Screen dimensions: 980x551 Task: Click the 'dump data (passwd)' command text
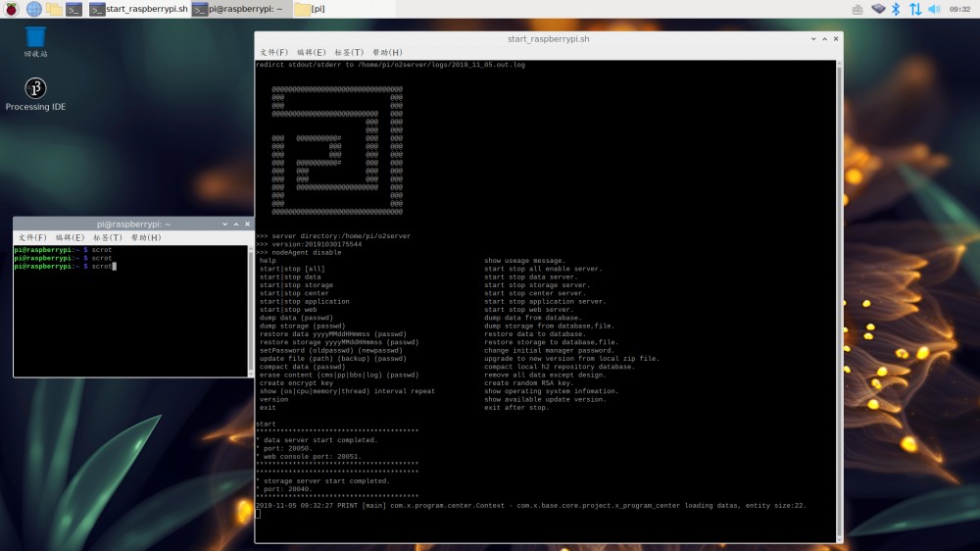296,318
